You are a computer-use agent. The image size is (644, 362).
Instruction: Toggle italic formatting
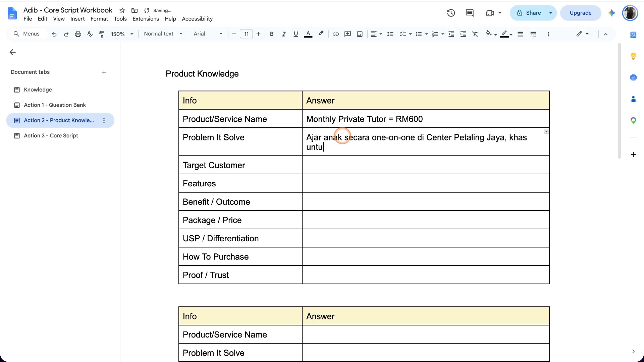tap(284, 34)
